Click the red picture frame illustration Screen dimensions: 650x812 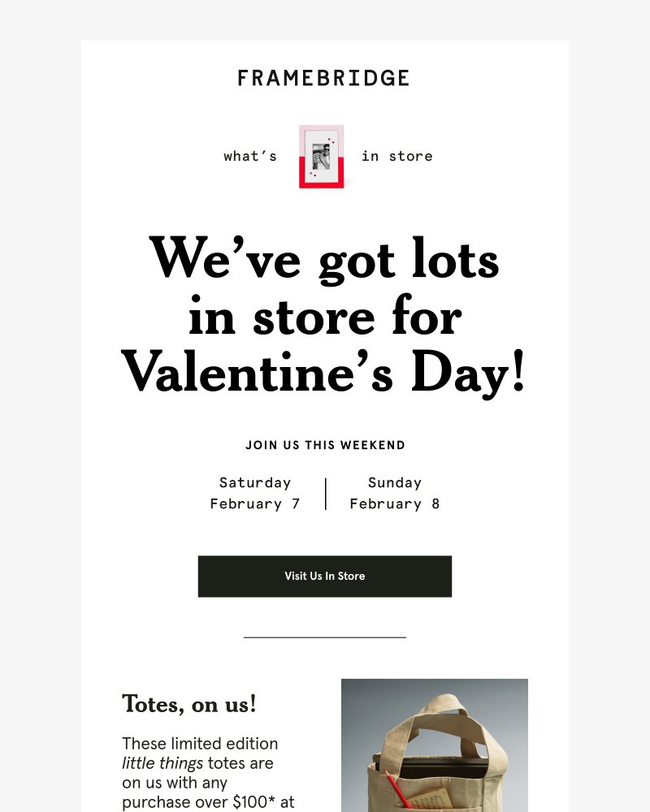[x=323, y=157]
